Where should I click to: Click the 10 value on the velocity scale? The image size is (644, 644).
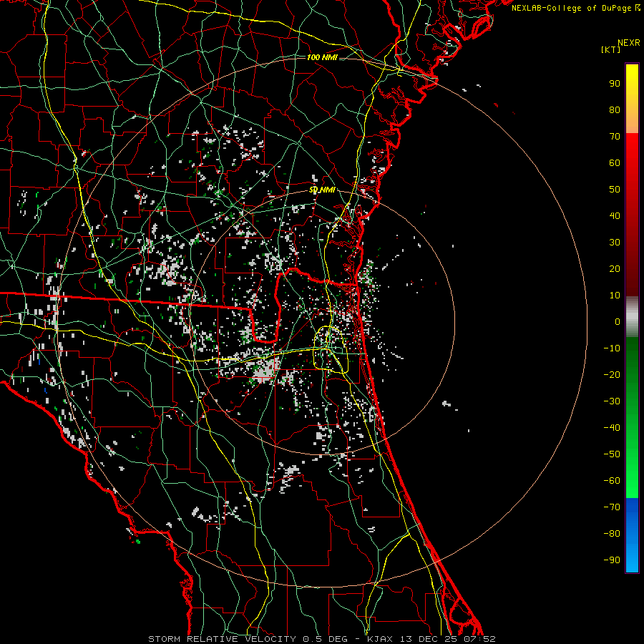615,296
